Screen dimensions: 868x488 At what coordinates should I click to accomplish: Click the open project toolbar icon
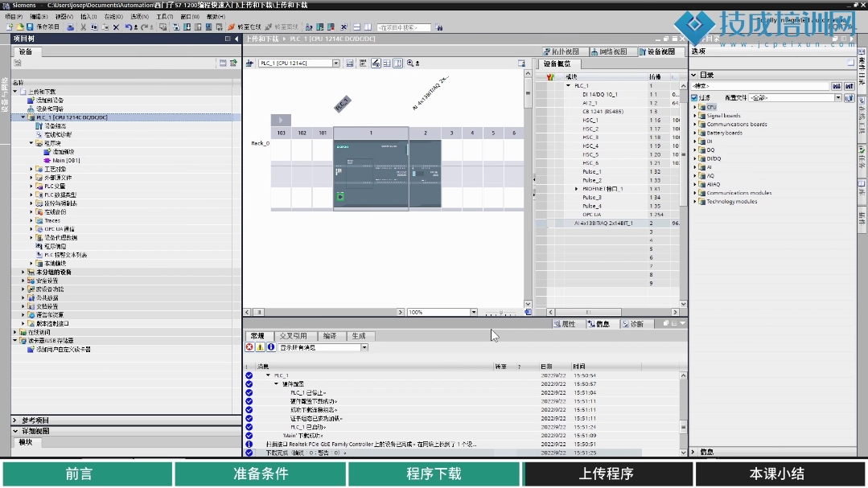pos(20,27)
